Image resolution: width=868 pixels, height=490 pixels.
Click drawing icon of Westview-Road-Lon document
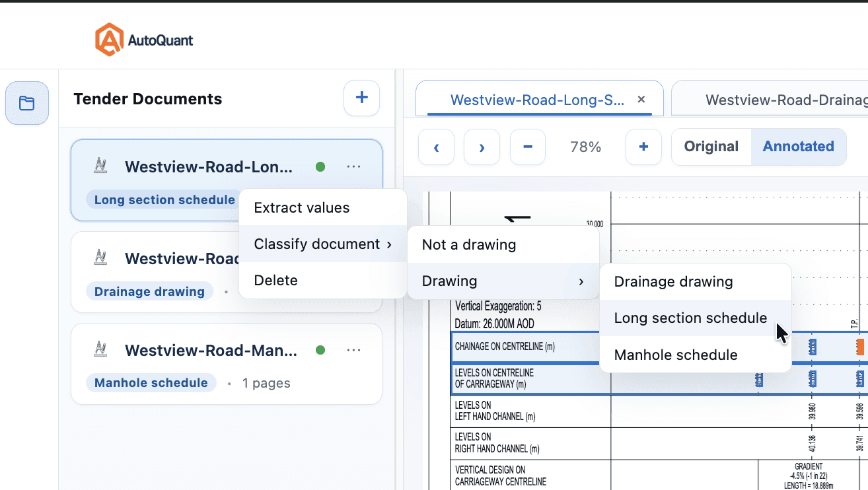click(x=100, y=166)
